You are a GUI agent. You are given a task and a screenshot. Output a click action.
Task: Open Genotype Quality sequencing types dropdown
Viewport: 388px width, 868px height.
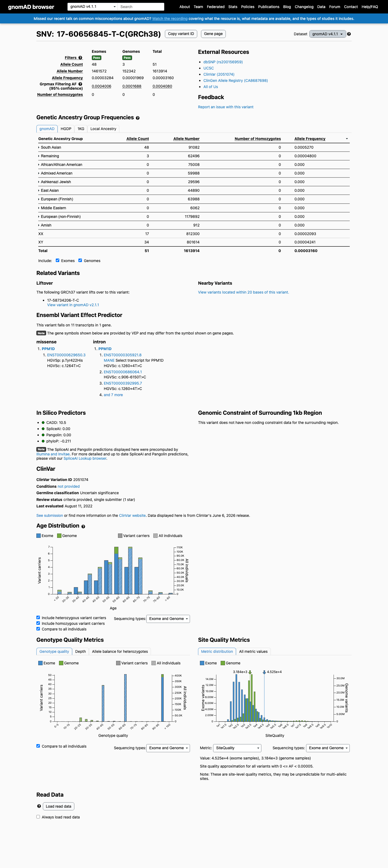click(x=168, y=748)
